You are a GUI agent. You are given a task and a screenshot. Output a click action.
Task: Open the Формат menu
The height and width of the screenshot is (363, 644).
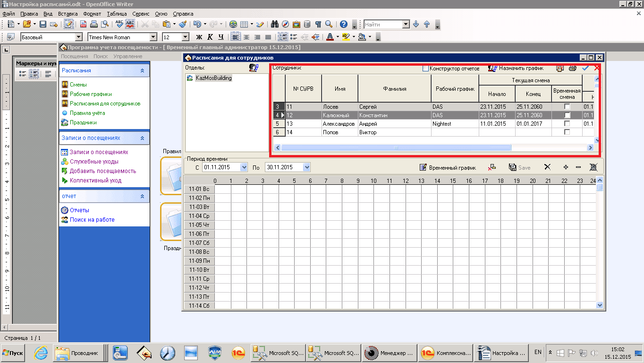point(92,14)
